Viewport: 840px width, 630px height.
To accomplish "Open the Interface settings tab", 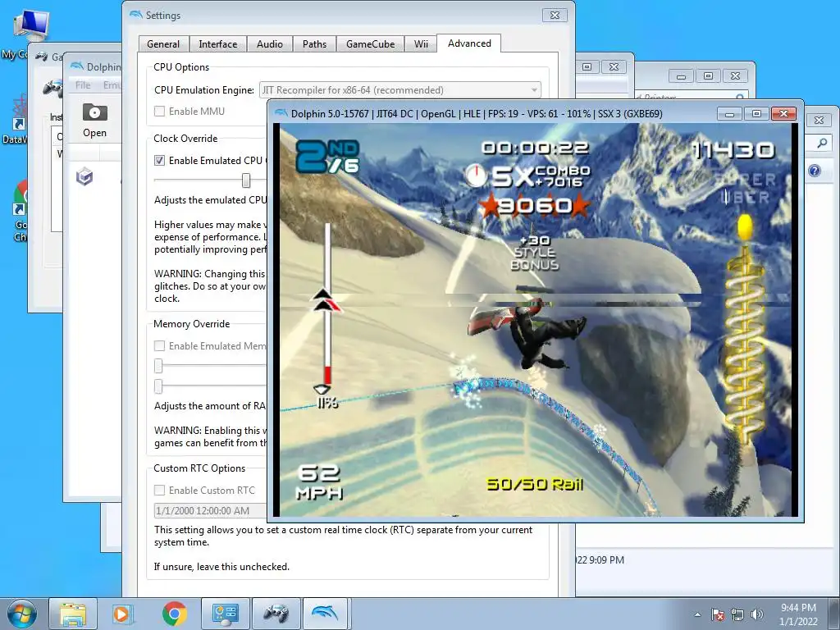I will point(217,44).
